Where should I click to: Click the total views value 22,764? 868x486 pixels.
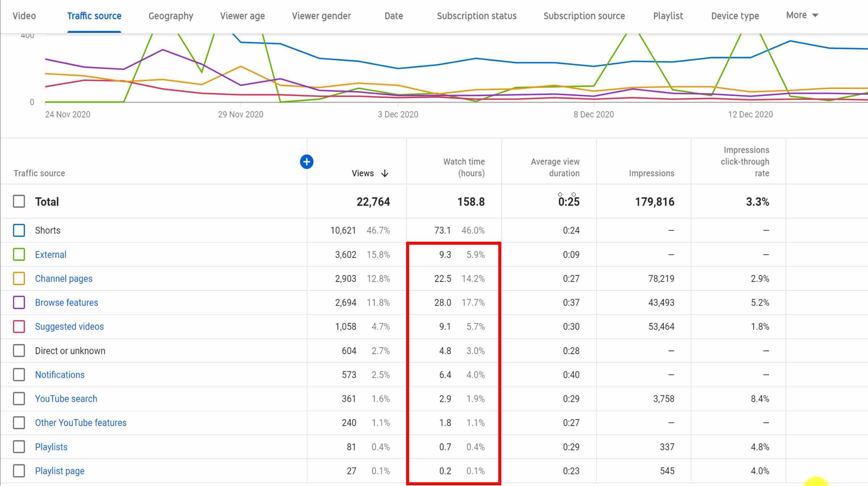coord(373,202)
